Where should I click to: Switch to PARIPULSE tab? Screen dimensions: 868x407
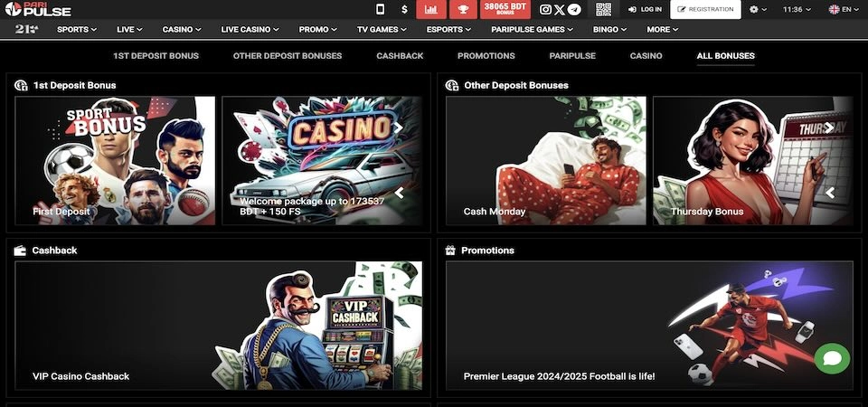572,56
